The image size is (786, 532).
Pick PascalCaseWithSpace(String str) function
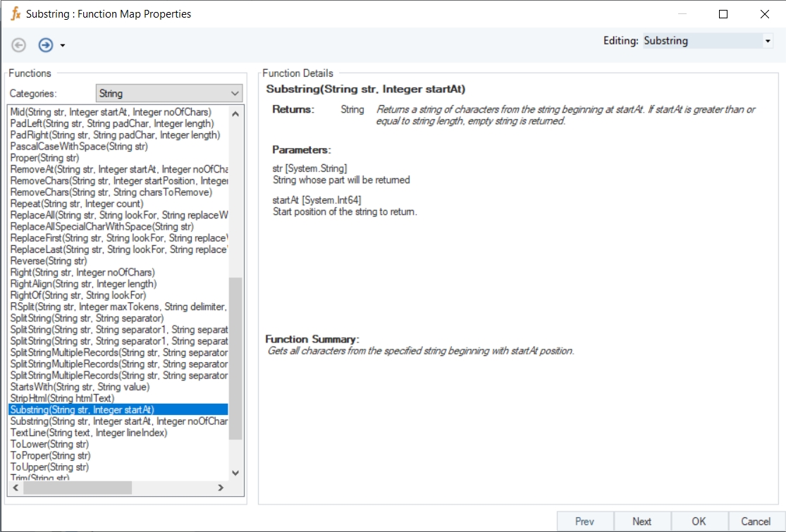click(x=79, y=147)
